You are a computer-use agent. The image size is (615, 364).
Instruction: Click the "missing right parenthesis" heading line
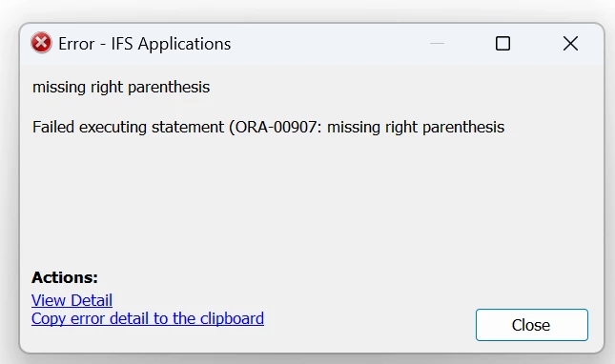pos(121,87)
